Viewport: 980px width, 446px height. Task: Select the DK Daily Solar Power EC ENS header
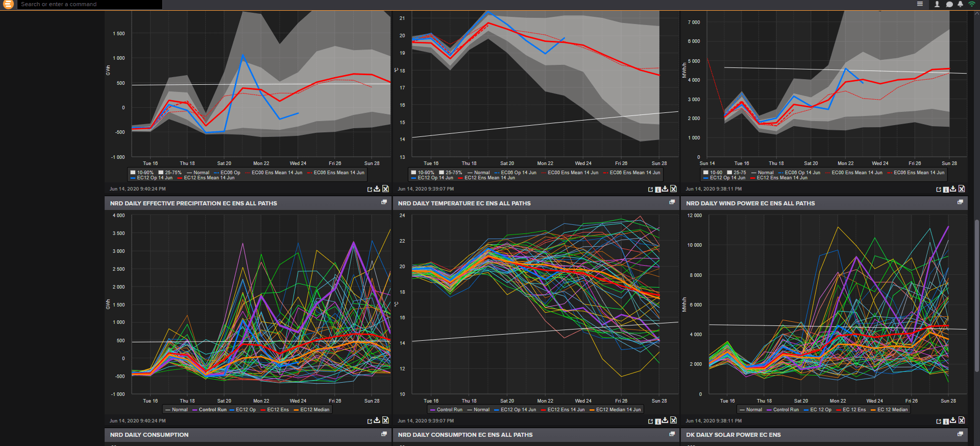click(x=733, y=435)
